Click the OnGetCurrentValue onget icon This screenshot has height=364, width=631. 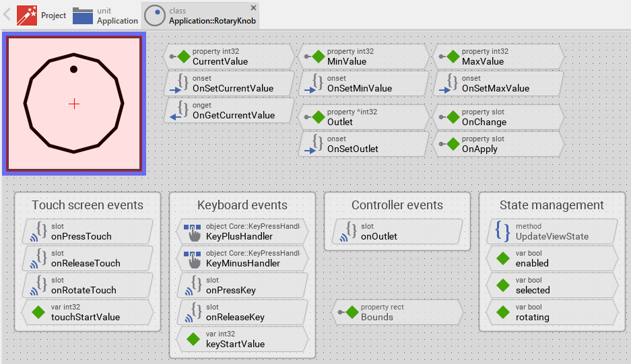179,111
